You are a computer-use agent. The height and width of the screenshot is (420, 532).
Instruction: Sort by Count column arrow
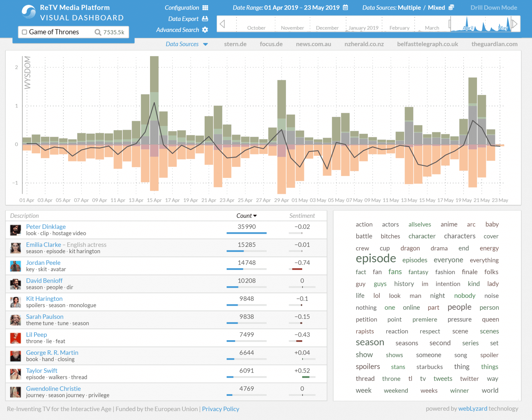click(255, 216)
